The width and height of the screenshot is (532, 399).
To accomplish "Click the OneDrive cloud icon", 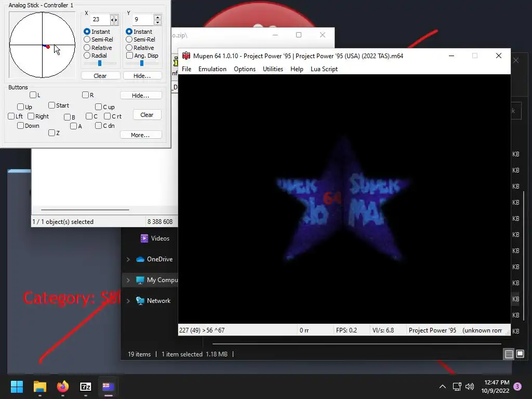I will 140,259.
